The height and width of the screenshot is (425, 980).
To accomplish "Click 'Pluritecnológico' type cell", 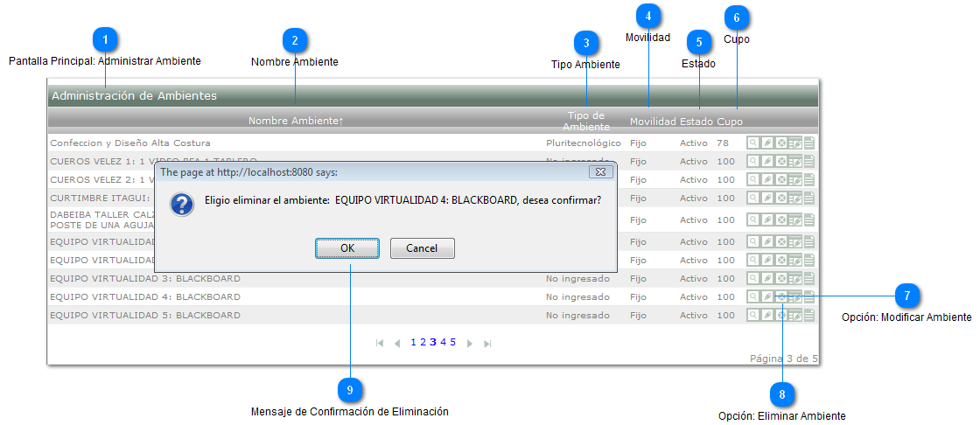I will [x=584, y=143].
